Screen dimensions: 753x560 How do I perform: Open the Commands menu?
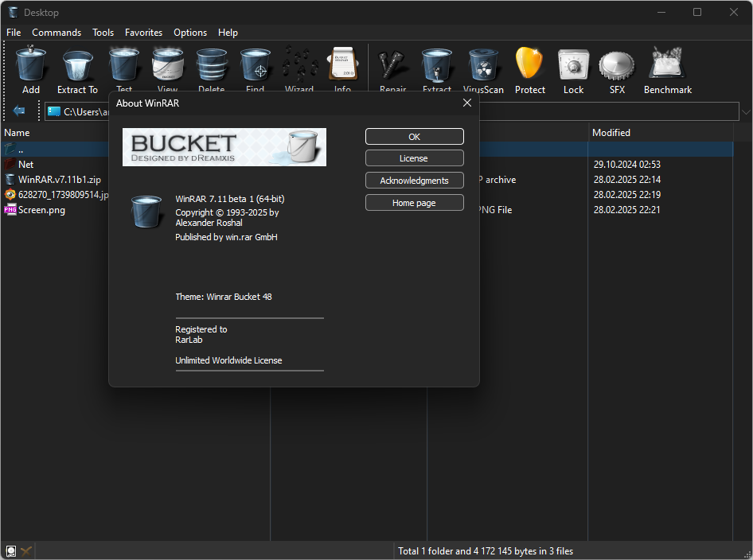click(57, 32)
